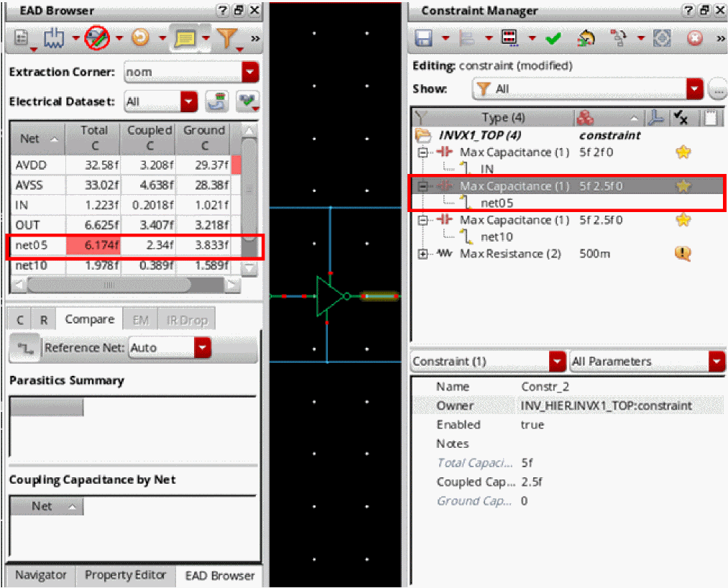Switch to the Property Editor tab
This screenshot has height=588, width=728.
click(125, 575)
